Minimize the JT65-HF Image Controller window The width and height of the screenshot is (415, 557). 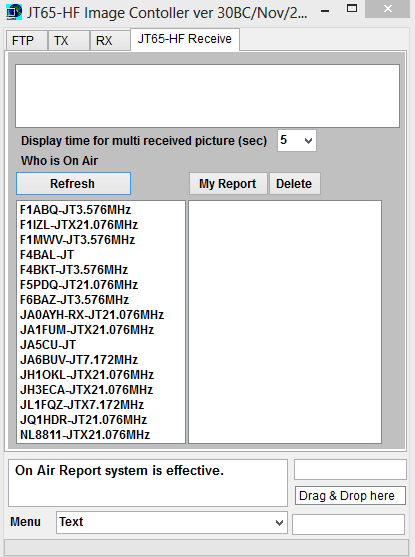coord(325,11)
